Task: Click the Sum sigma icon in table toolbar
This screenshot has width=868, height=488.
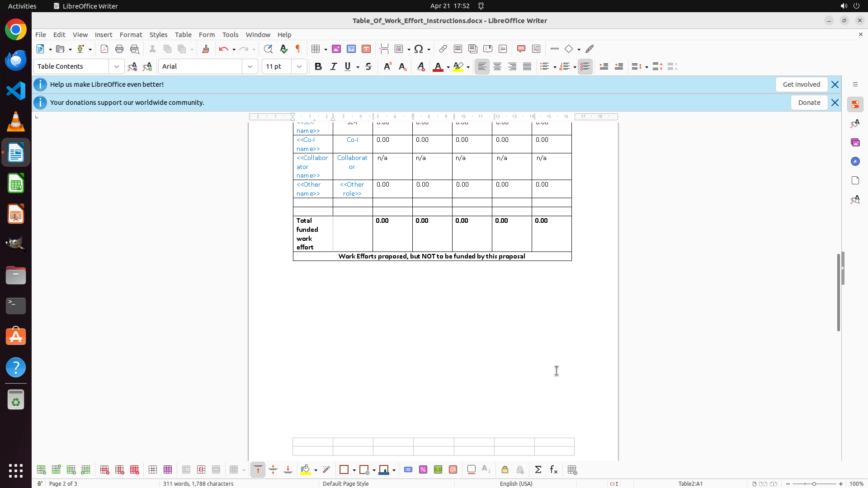Action: coord(538,470)
